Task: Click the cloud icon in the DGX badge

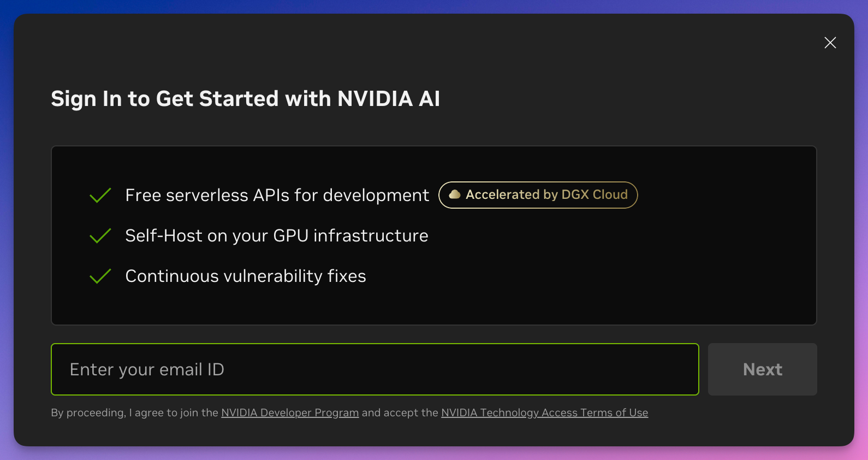Action: (x=454, y=194)
